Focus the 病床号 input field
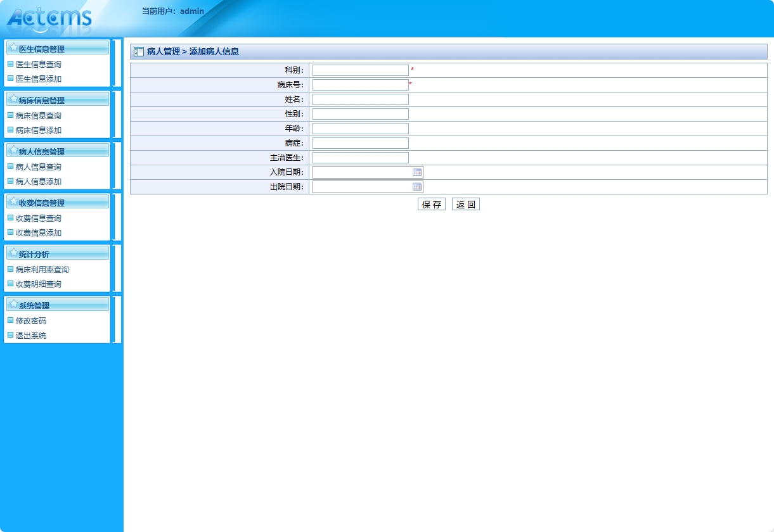The height and width of the screenshot is (532, 774). point(361,85)
